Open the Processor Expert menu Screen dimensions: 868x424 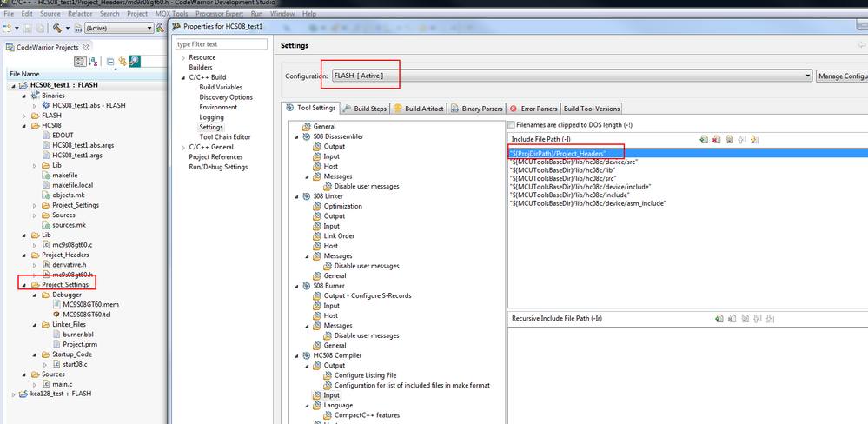[221, 13]
